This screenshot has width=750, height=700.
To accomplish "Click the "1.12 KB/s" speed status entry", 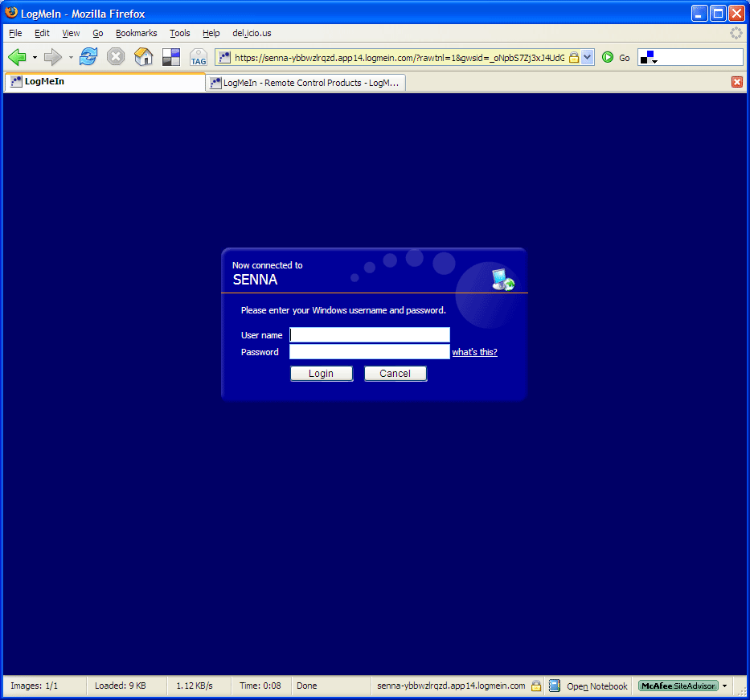I will [195, 686].
